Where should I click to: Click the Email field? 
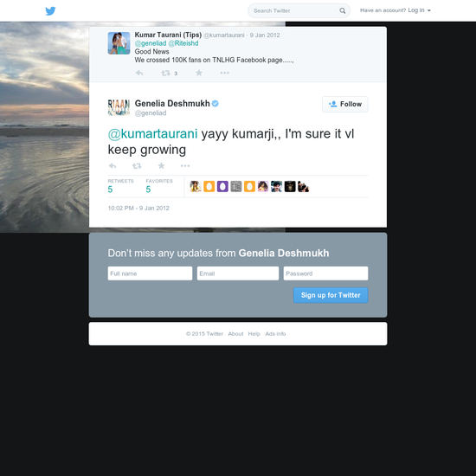[238, 273]
